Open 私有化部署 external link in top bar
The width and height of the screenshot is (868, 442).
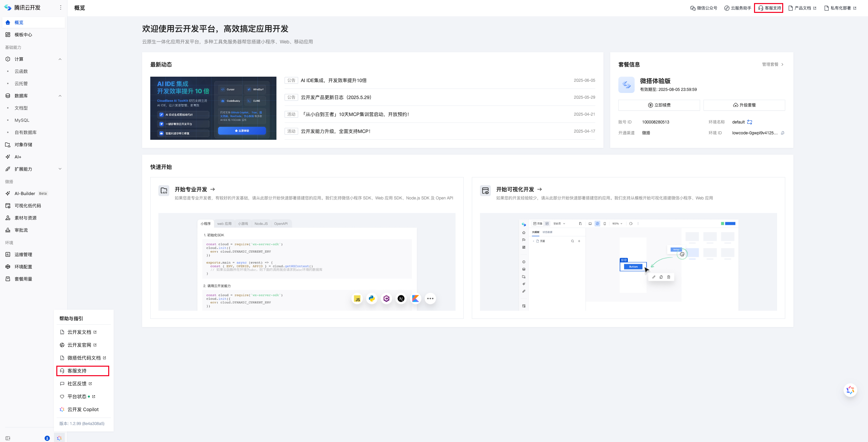840,8
